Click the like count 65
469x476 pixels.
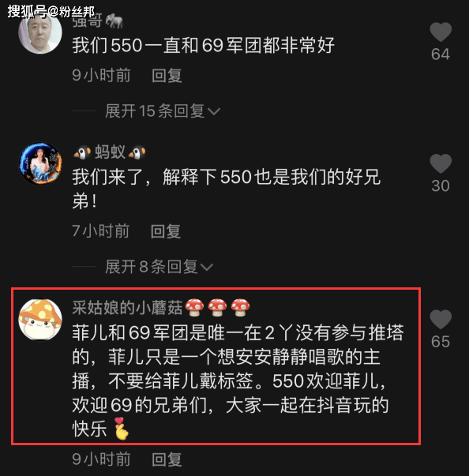click(441, 342)
